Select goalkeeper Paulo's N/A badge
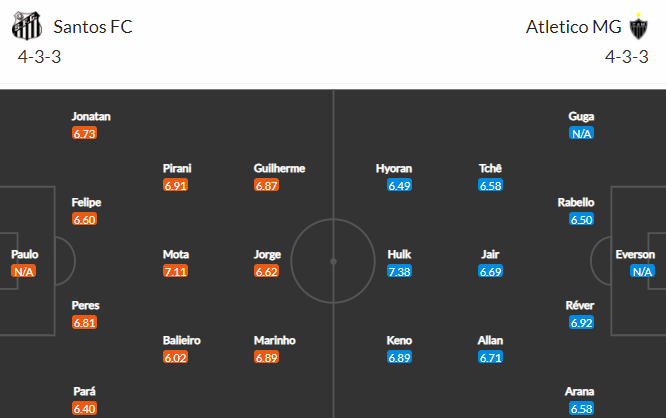Viewport: 666px width, 418px height. (23, 271)
